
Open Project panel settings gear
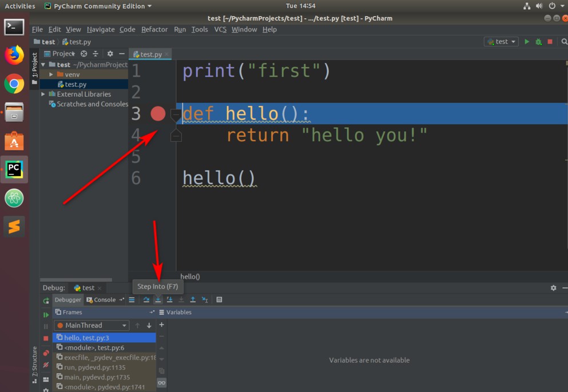pos(110,54)
